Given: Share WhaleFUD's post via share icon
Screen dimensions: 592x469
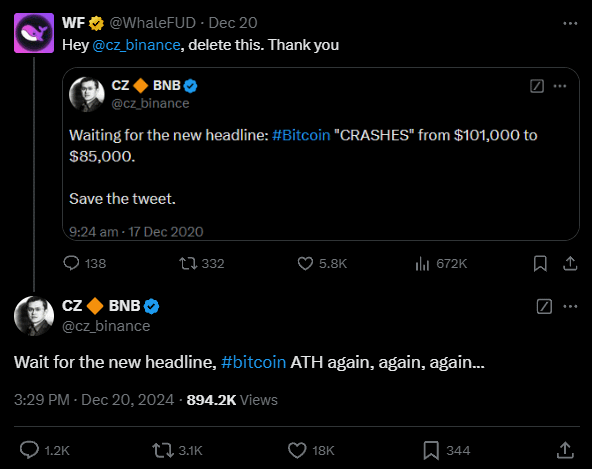Looking at the screenshot, I should click(570, 264).
